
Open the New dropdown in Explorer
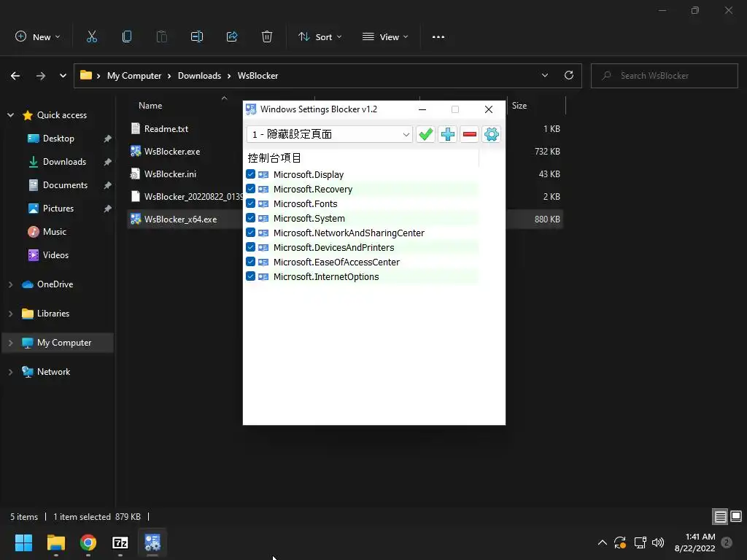click(38, 36)
